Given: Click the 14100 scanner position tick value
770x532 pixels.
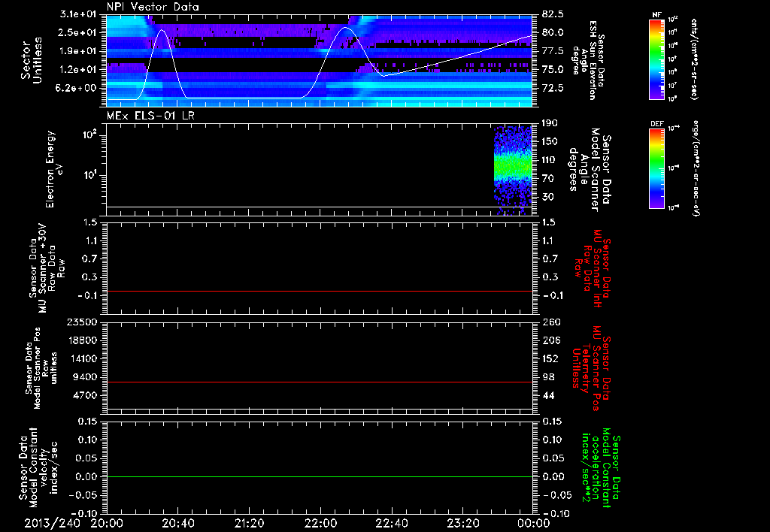Looking at the screenshot, I should click(81, 358).
